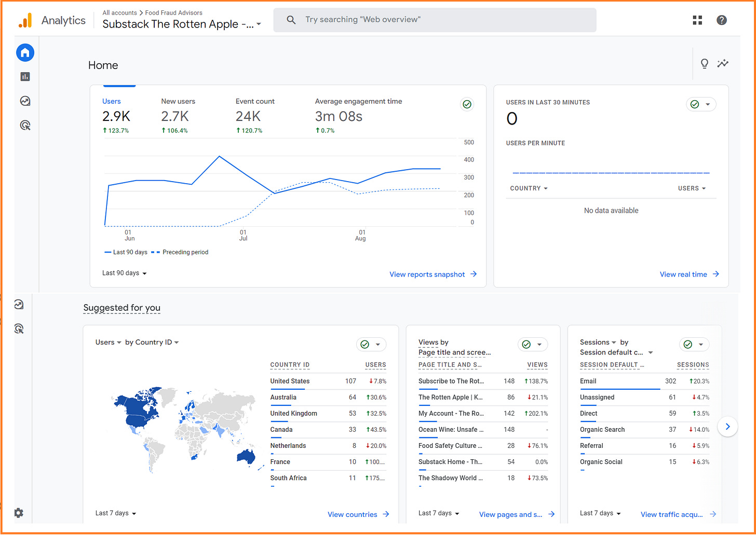Click the Google Analytics logo

[x=25, y=20]
